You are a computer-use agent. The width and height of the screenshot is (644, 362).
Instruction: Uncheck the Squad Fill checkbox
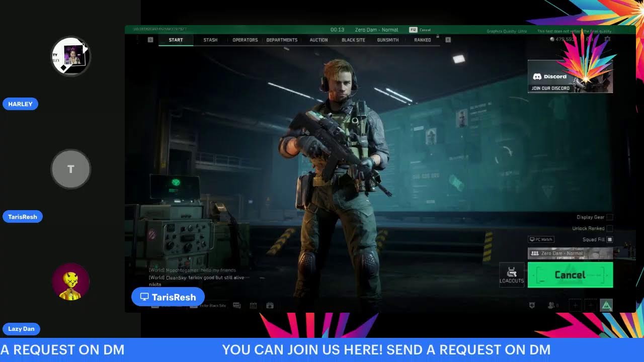610,239
